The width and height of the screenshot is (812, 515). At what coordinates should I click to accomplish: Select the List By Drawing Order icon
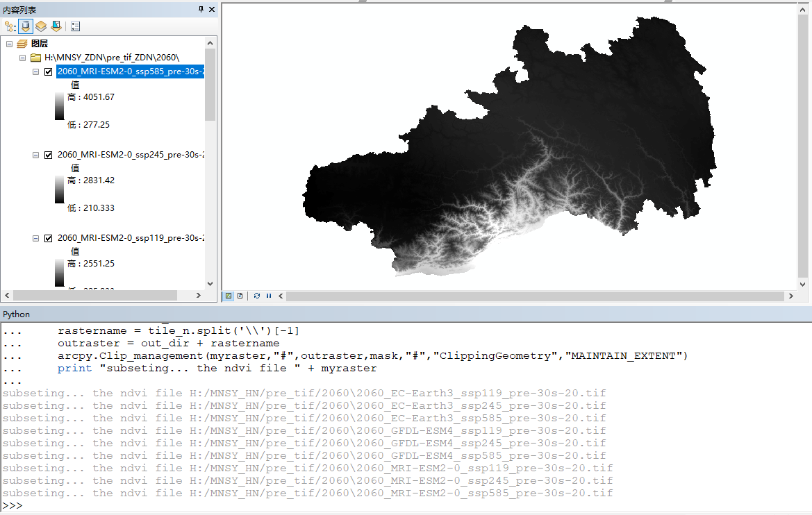click(x=9, y=26)
